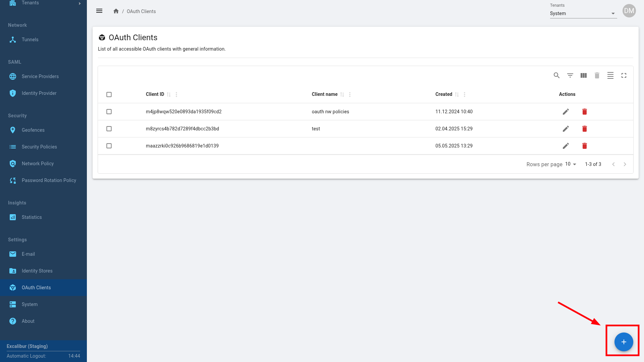The height and width of the screenshot is (362, 644).
Task: Open the table filter icon
Action: point(570,75)
